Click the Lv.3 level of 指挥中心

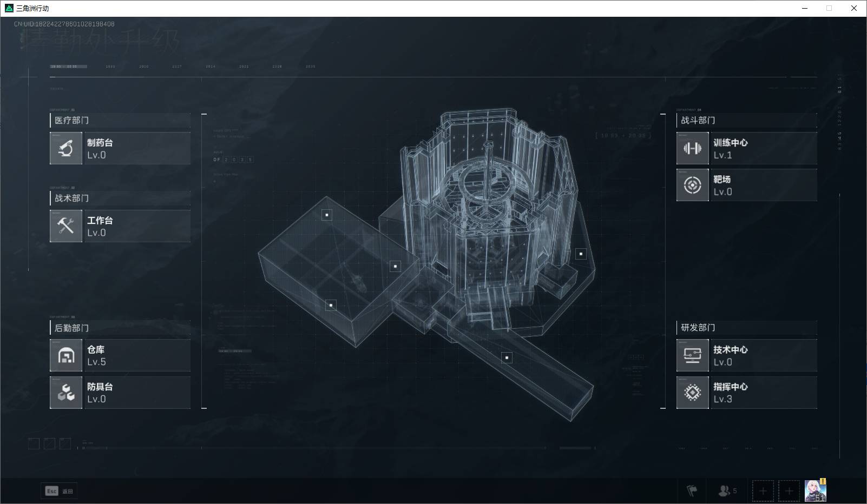722,399
